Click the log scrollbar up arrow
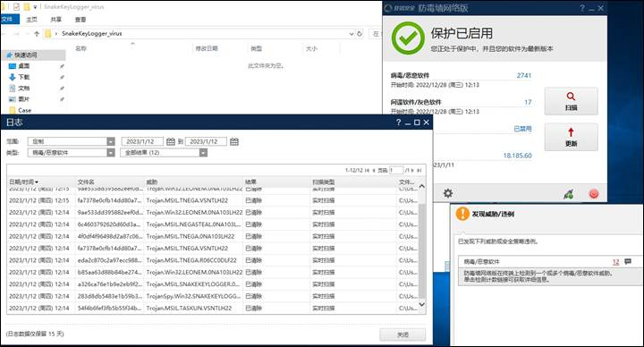The height and width of the screenshot is (347, 644). (x=422, y=186)
